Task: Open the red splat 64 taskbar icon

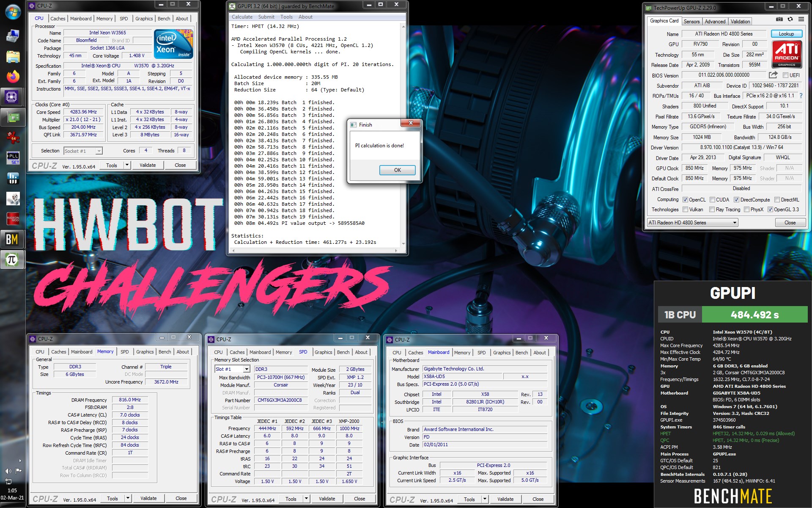Action: [x=13, y=137]
